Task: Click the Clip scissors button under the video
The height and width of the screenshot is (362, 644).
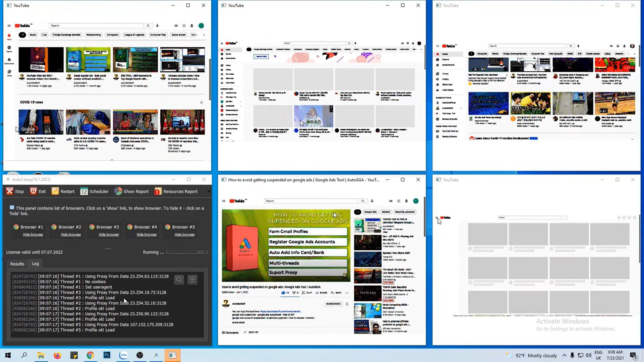Action: coord(307,293)
